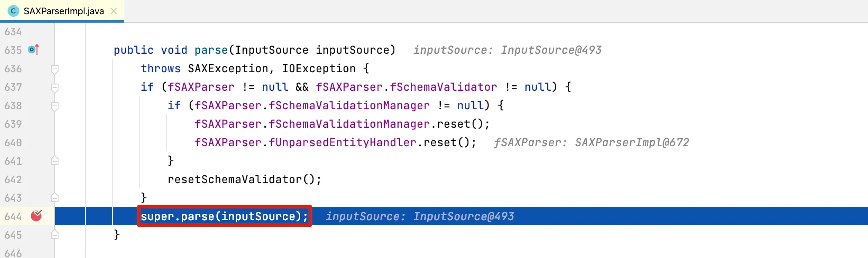Viewport: 868px width, 258px height.
Task: Click 'IOException' in the throws clause
Action: pos(319,68)
